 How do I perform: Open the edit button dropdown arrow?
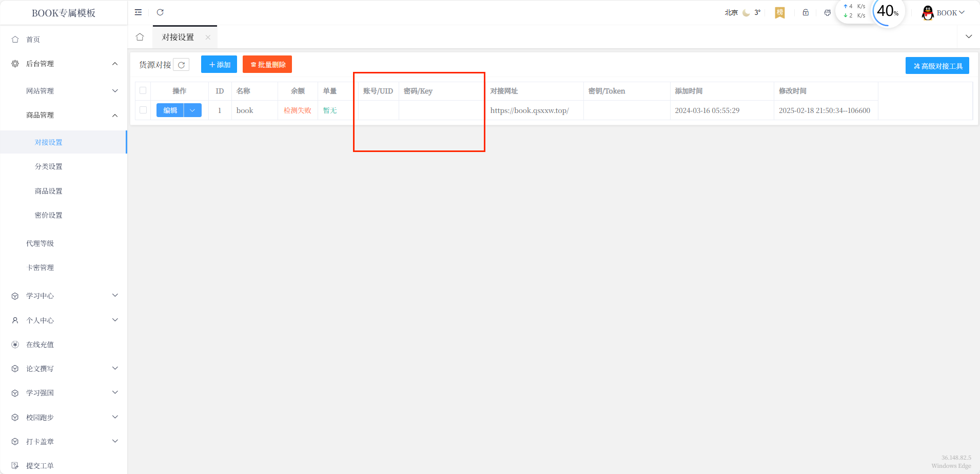pos(192,110)
